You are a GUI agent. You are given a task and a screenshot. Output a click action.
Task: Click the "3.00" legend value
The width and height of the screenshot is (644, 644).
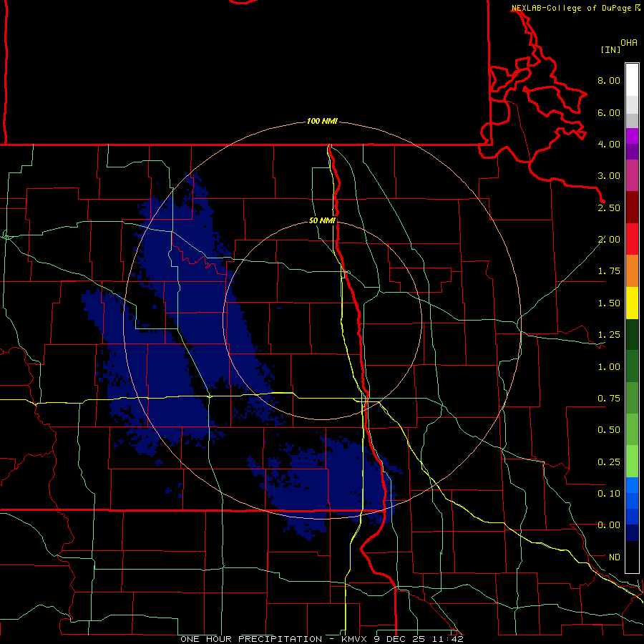(609, 176)
